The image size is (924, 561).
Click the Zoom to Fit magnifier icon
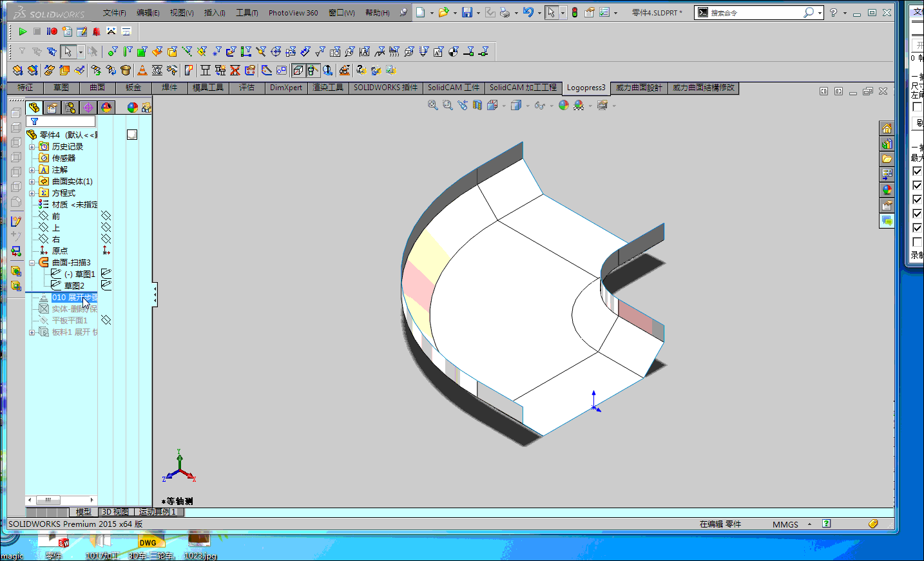coord(433,105)
